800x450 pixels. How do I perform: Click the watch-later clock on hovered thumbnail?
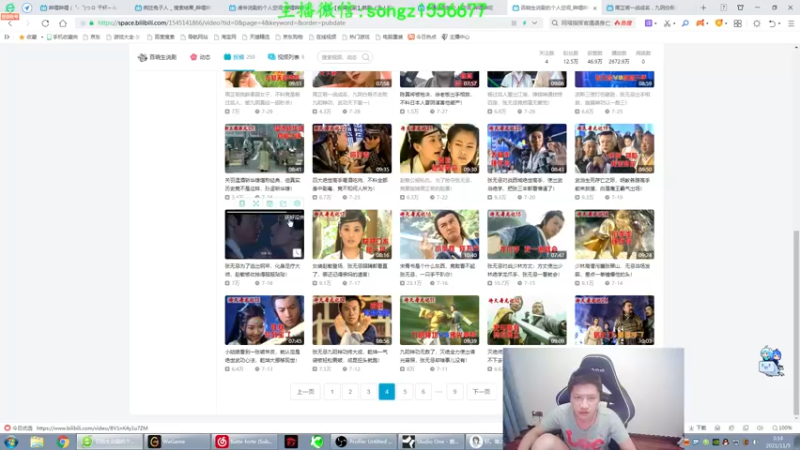tap(297, 253)
